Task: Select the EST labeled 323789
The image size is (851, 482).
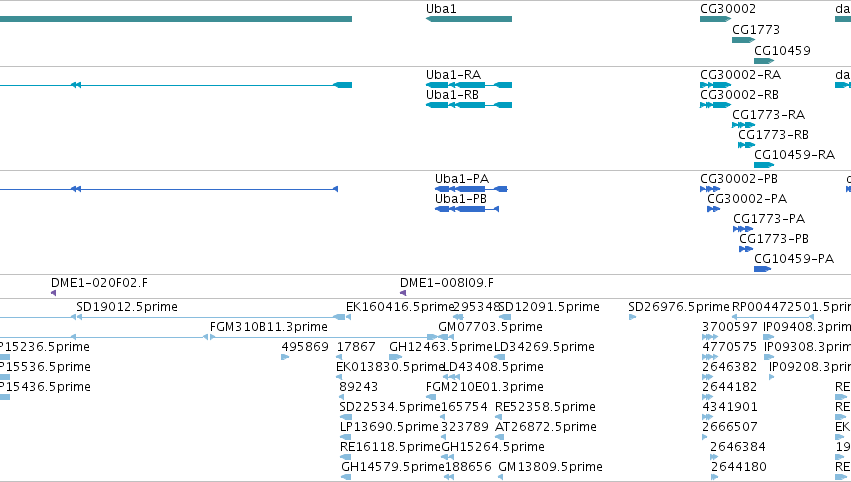Action: [x=465, y=428]
